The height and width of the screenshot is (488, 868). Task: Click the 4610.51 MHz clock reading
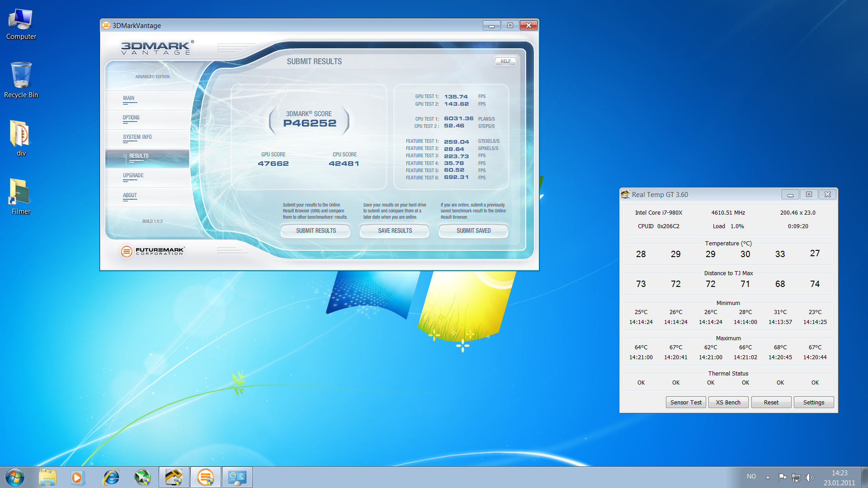click(728, 212)
